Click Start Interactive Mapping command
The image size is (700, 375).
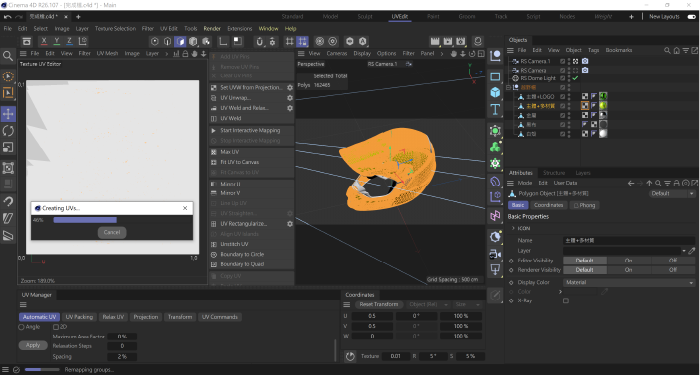250,130
